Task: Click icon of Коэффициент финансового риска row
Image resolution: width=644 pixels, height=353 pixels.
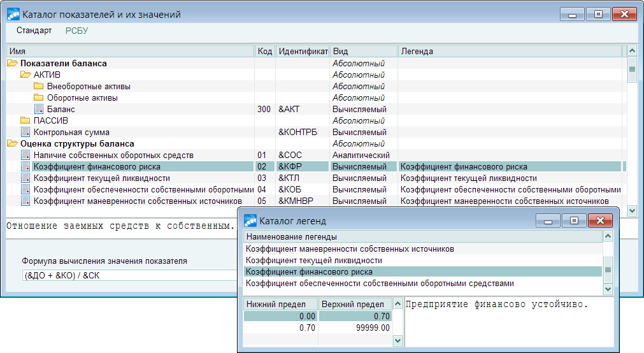Action: click(x=25, y=166)
